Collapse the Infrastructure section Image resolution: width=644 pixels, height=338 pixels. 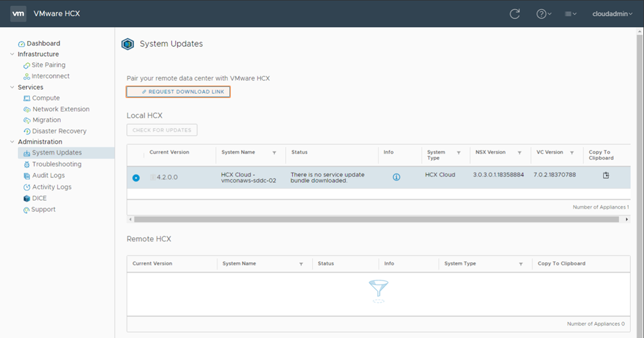pos(12,54)
